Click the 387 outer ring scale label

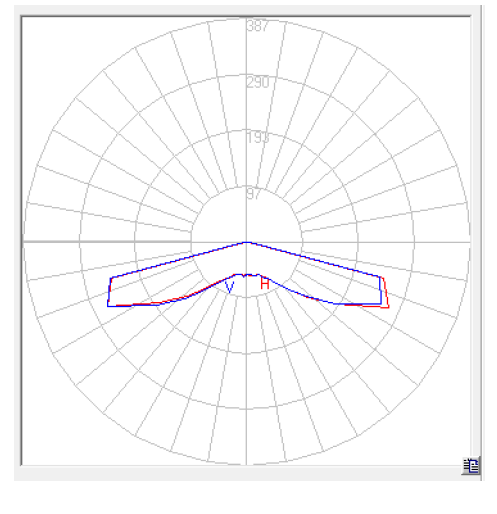tap(257, 26)
